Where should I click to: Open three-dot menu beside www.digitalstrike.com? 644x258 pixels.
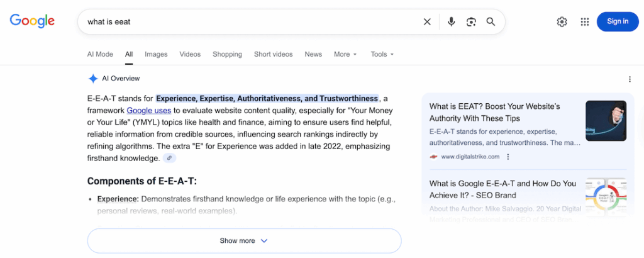[x=508, y=157]
